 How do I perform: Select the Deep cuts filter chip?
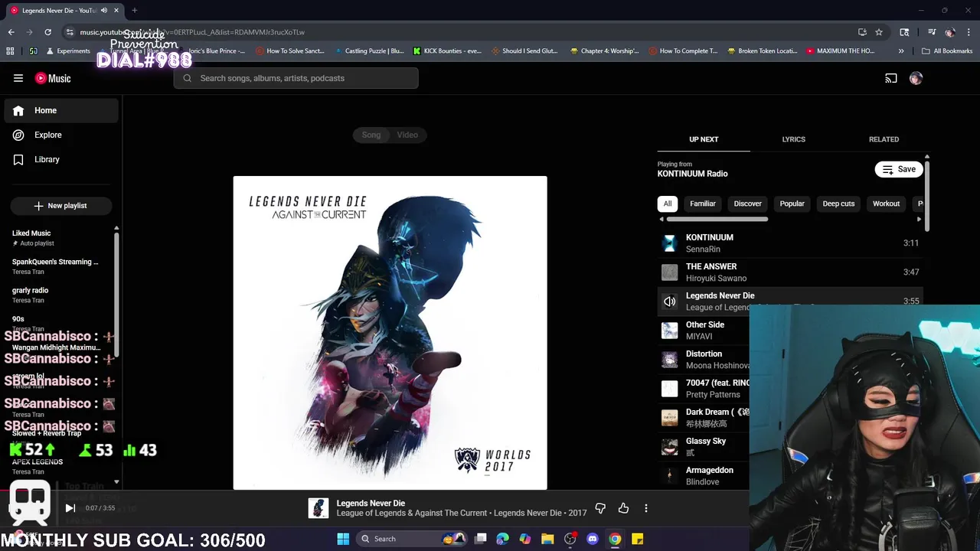(x=838, y=204)
